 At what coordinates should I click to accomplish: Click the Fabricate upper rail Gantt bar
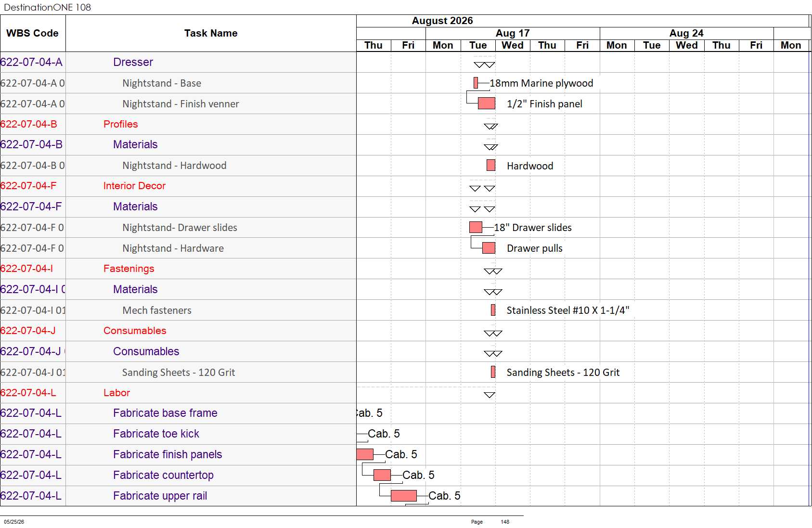[404, 496]
